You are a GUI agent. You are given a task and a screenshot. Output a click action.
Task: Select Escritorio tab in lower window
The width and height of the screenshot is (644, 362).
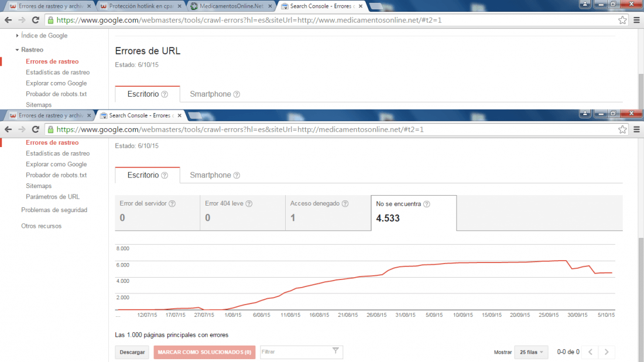[148, 175]
